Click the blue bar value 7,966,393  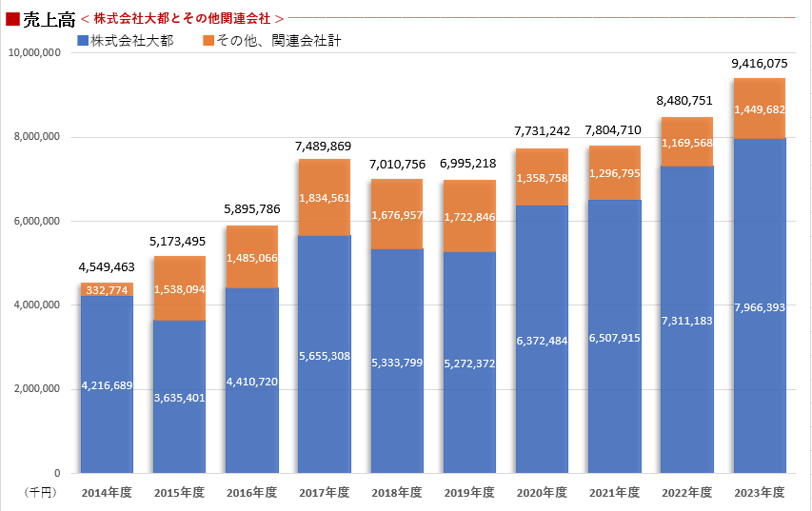(x=760, y=307)
